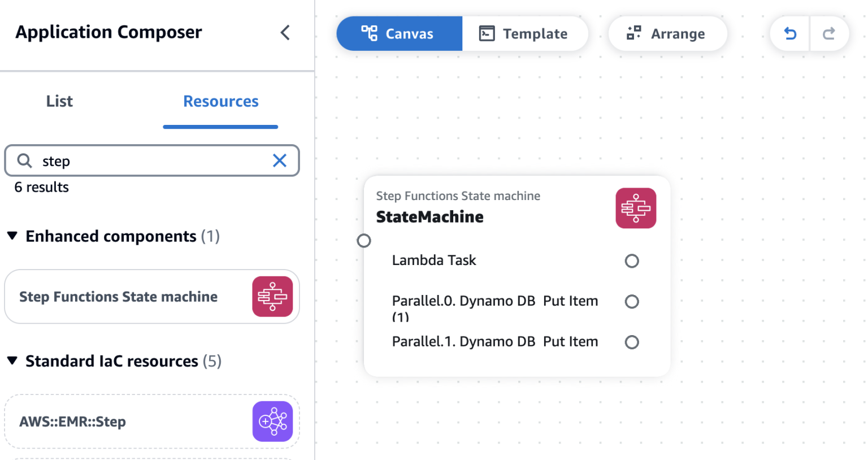Screen dimensions: 868x460
Task: Click the Step Functions State machine icon in sidebar
Action: (273, 296)
